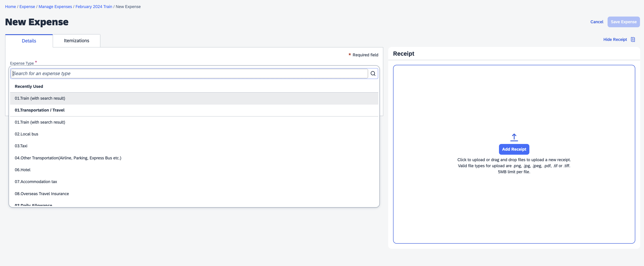Select 06.Hotel expense type
The width and height of the screenshot is (644, 266).
pyautogui.click(x=23, y=170)
